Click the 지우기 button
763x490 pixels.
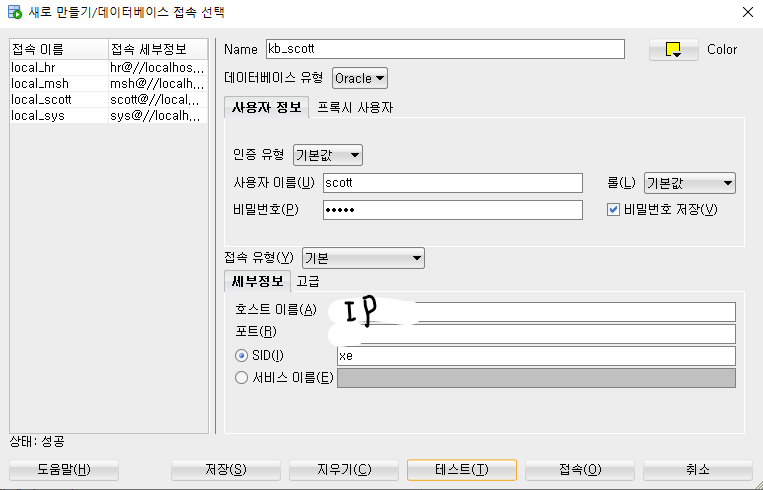tap(344, 470)
